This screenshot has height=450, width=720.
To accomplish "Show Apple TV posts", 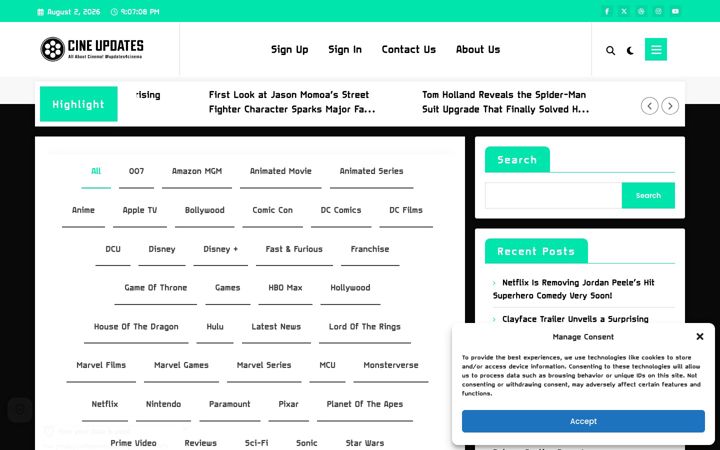I will [x=140, y=210].
